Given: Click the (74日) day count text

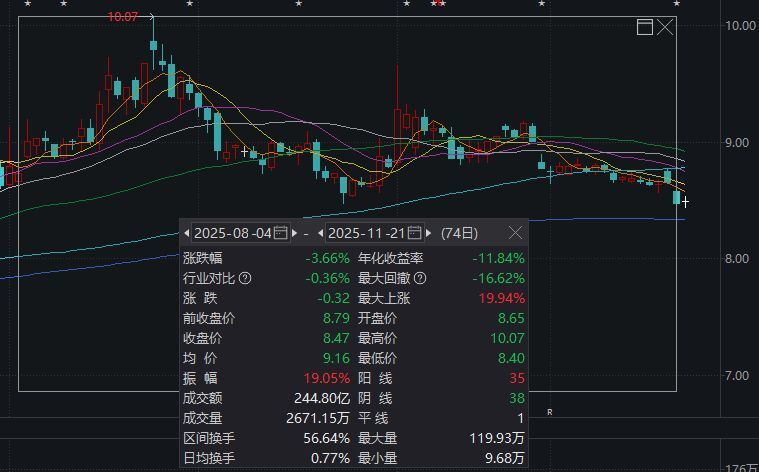Looking at the screenshot, I should point(459,233).
